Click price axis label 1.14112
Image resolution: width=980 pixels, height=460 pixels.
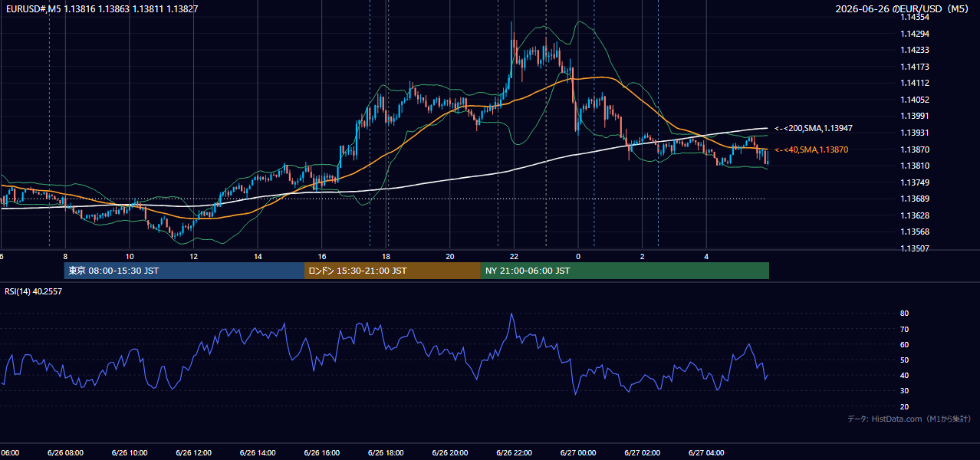(914, 83)
